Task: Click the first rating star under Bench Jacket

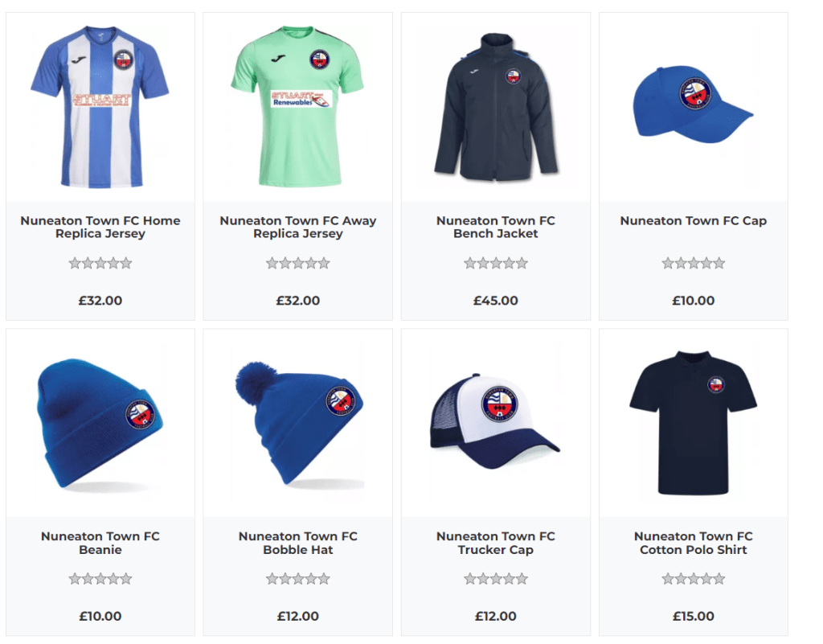Action: [x=469, y=263]
